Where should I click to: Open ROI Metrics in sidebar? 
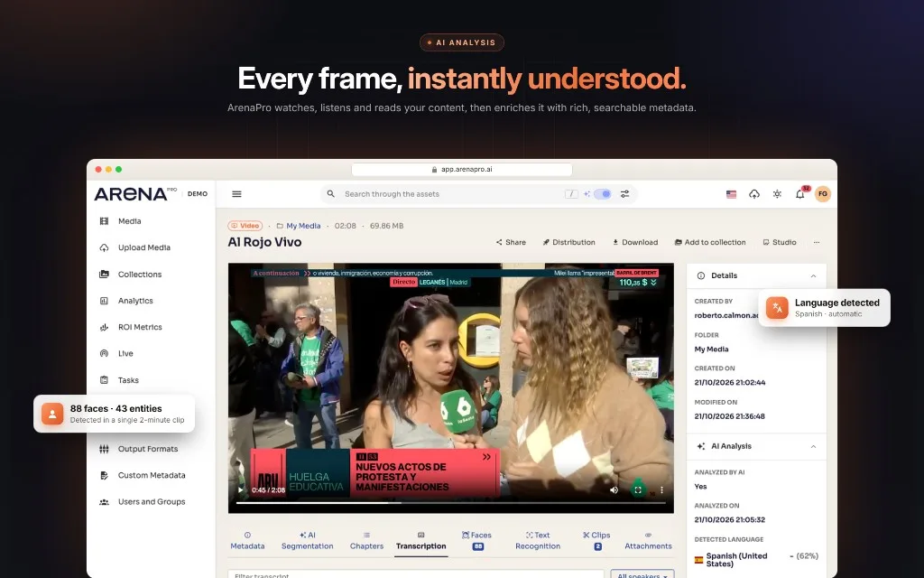pyautogui.click(x=130, y=327)
